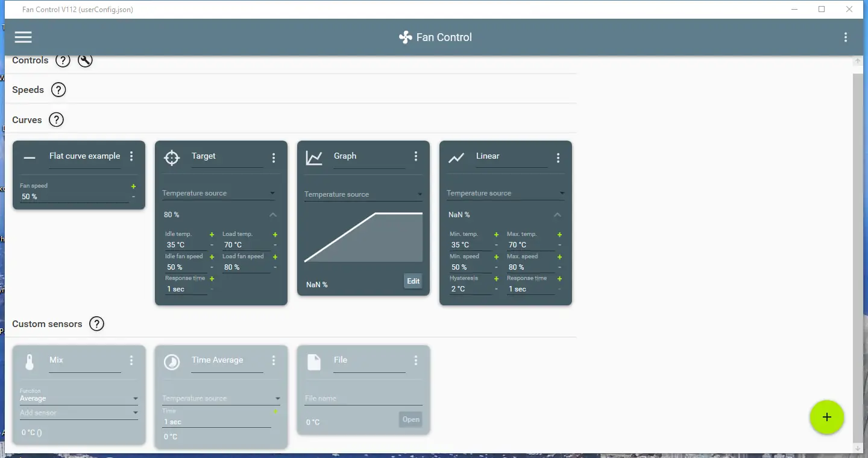Viewport: 868px width, 458px height.
Task: Click the thermometer icon on the Mix card
Action: click(x=30, y=361)
